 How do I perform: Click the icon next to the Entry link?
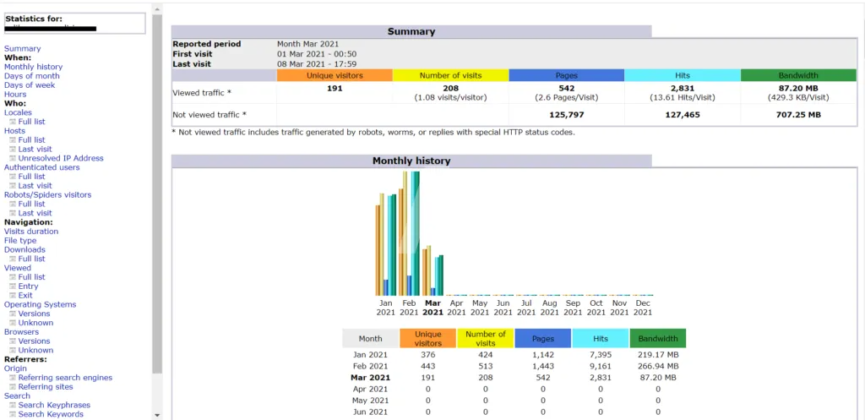coord(13,286)
